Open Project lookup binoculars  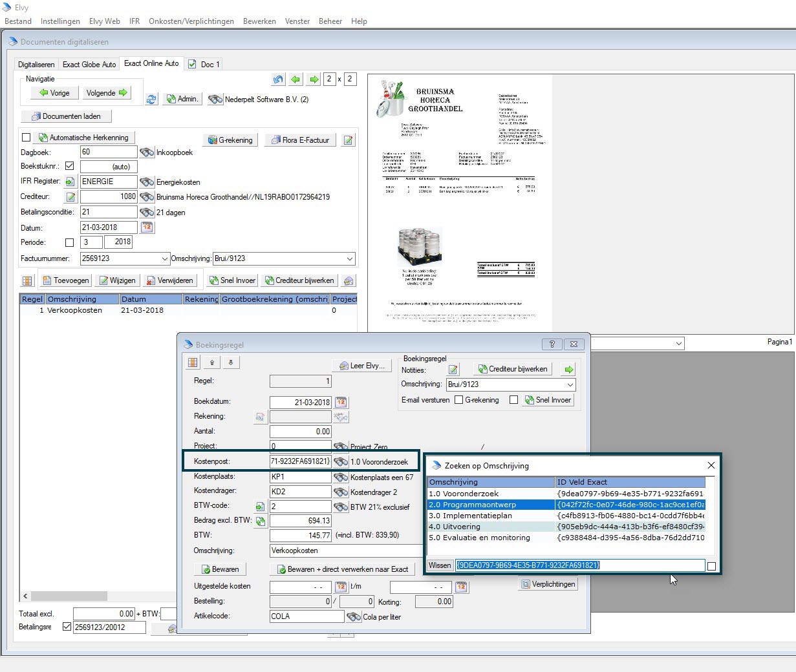(341, 446)
